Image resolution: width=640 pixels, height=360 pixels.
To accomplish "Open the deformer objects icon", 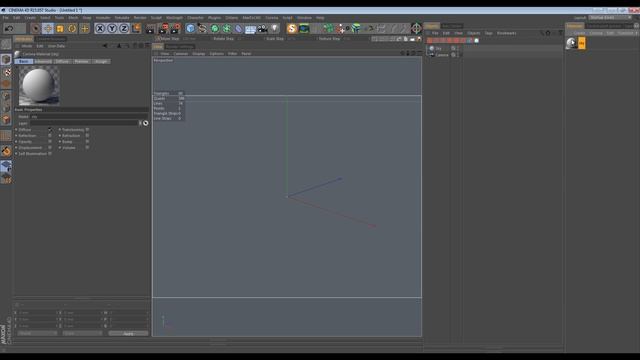I will click(x=239, y=28).
